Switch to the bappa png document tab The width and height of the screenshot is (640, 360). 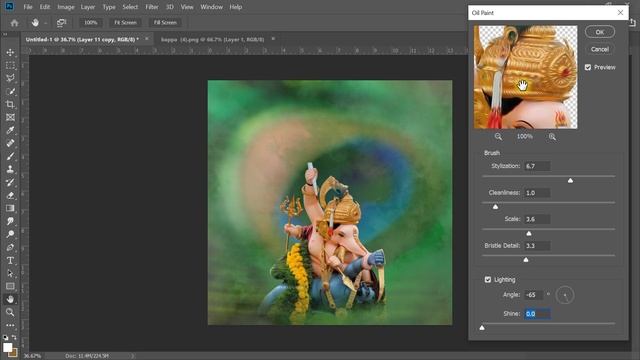click(x=213, y=40)
